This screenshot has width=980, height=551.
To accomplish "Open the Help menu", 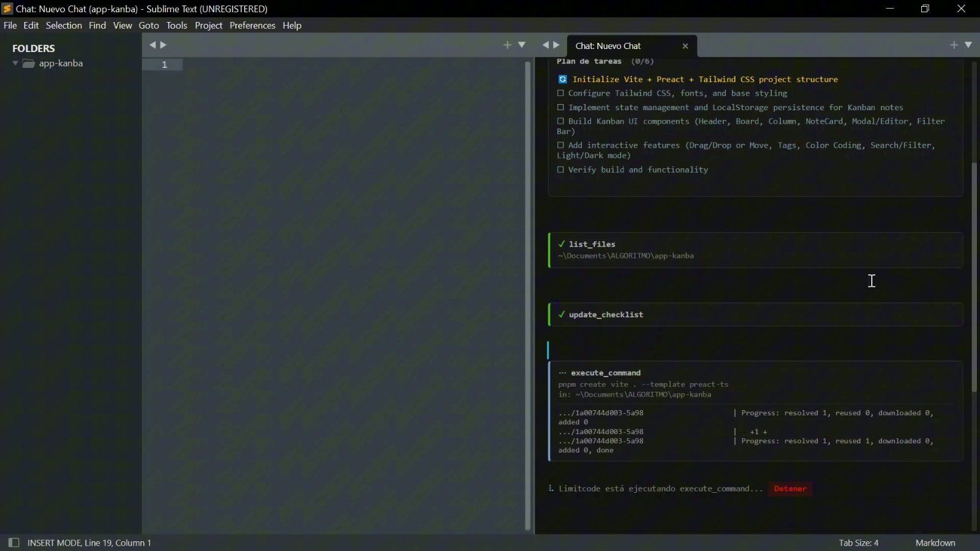I will coord(292,25).
